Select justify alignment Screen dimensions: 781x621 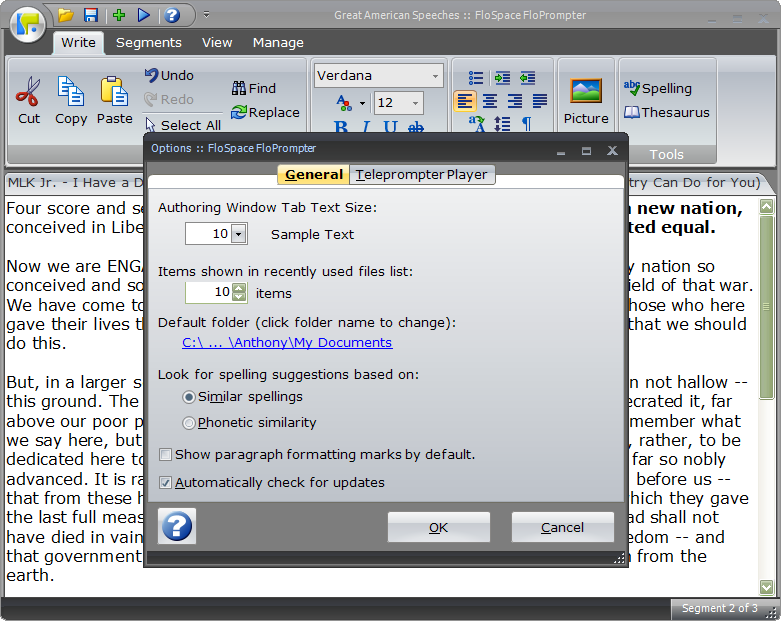coord(540,101)
